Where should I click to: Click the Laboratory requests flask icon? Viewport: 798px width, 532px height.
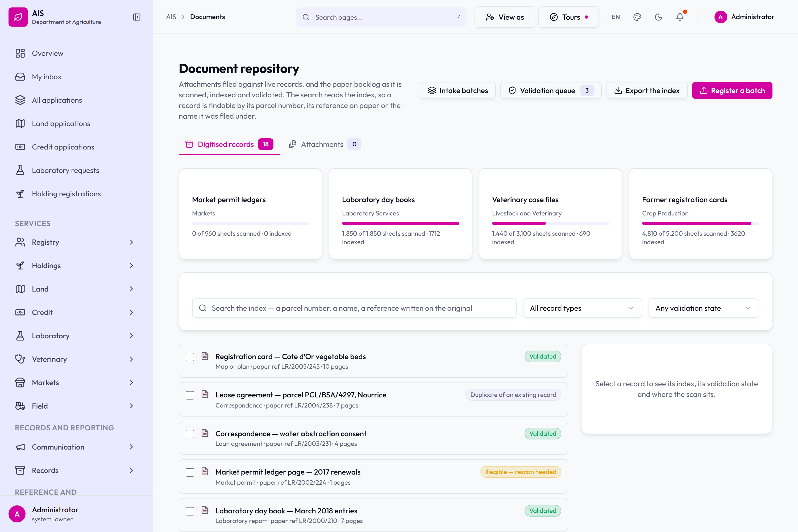(x=20, y=170)
